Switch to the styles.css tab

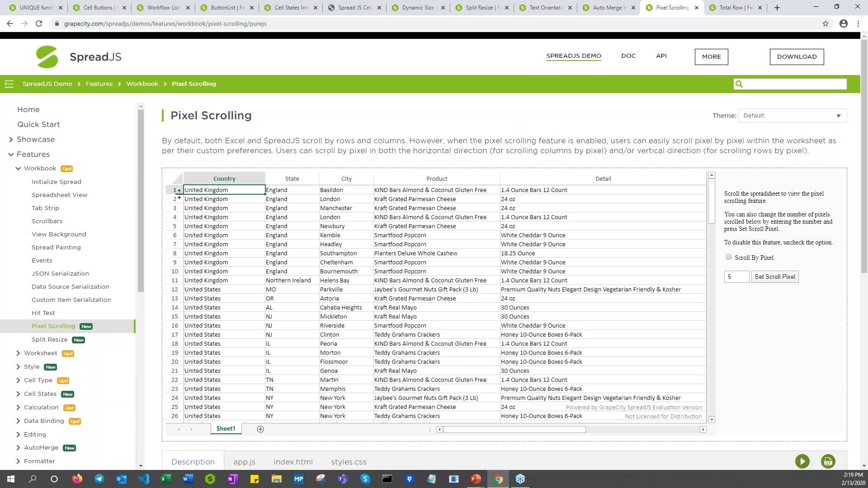click(349, 462)
